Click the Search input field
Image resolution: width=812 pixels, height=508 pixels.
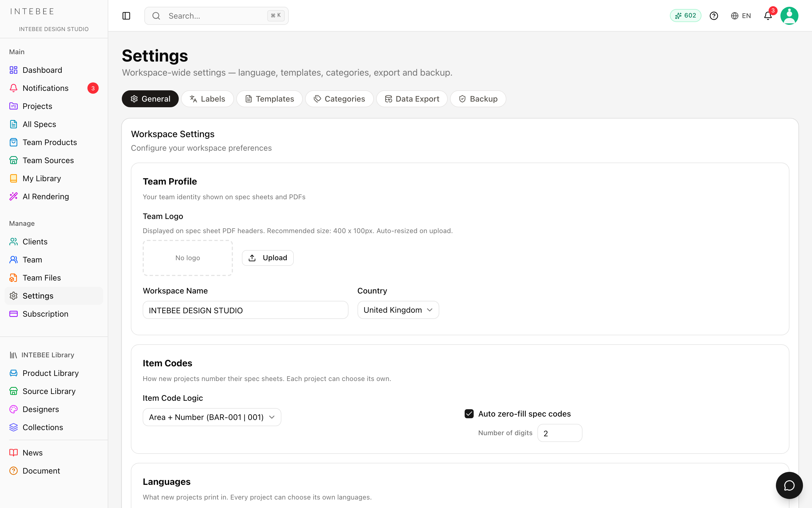217,16
